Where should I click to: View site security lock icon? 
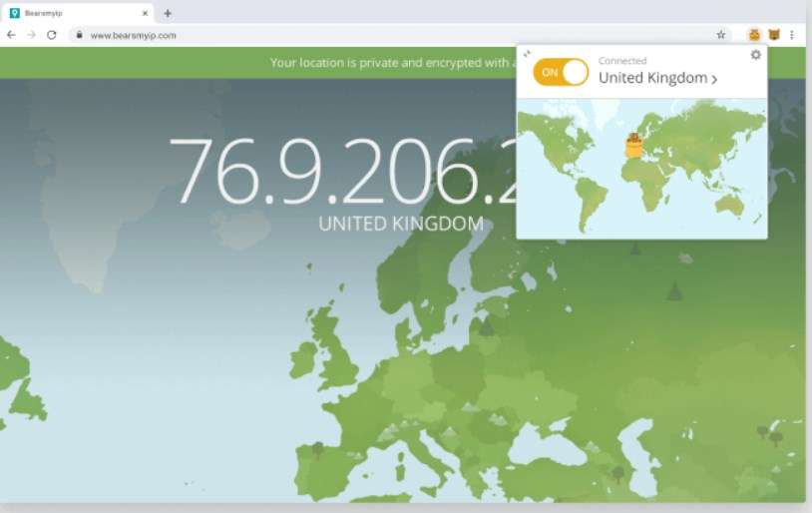point(79,35)
